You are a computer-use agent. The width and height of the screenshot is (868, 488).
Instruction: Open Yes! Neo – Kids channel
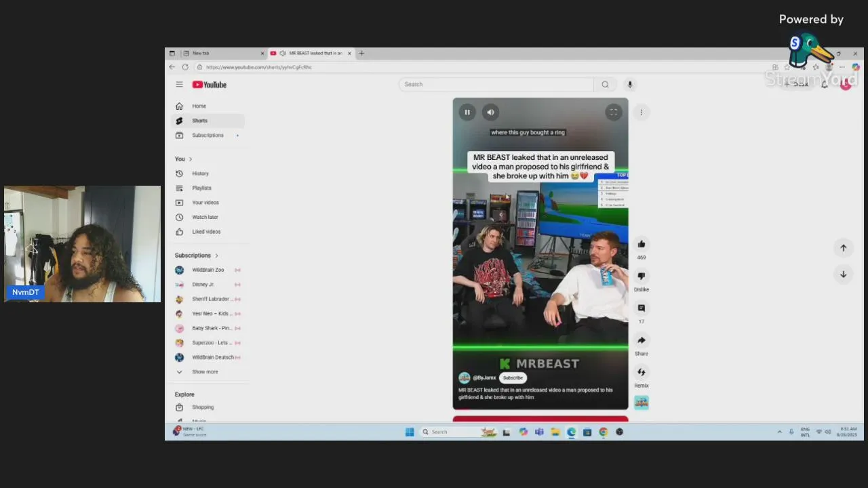(x=208, y=314)
